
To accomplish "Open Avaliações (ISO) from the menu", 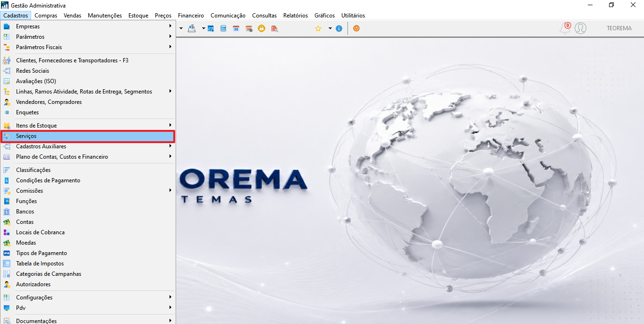I will (88, 81).
